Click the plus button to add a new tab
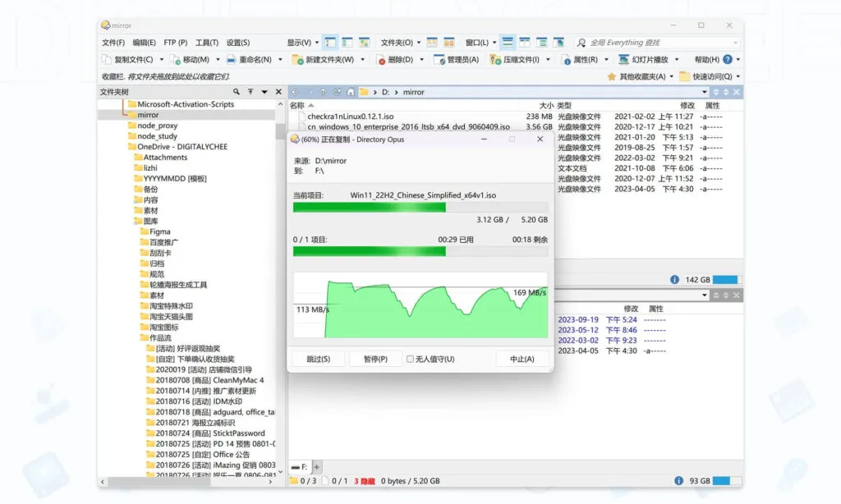The image size is (841, 504). 316,467
